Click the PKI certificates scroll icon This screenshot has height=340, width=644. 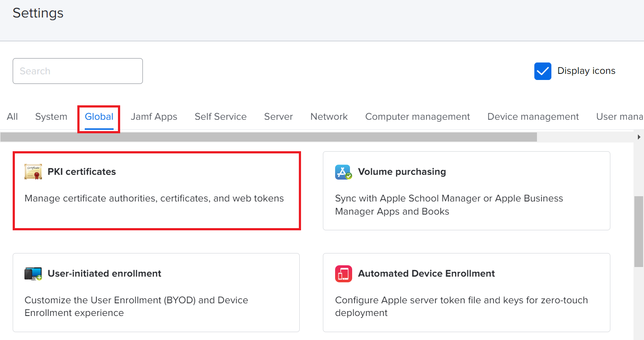(x=33, y=172)
